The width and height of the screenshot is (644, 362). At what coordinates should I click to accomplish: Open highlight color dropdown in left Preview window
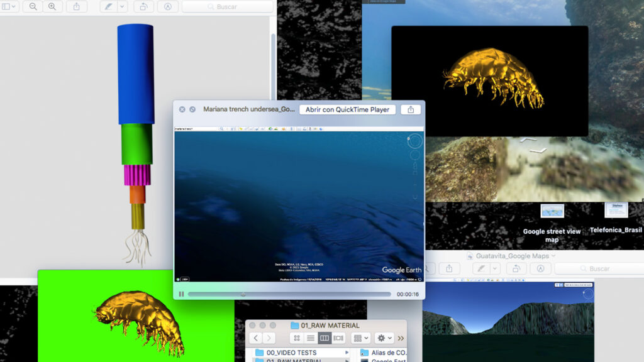tap(122, 6)
